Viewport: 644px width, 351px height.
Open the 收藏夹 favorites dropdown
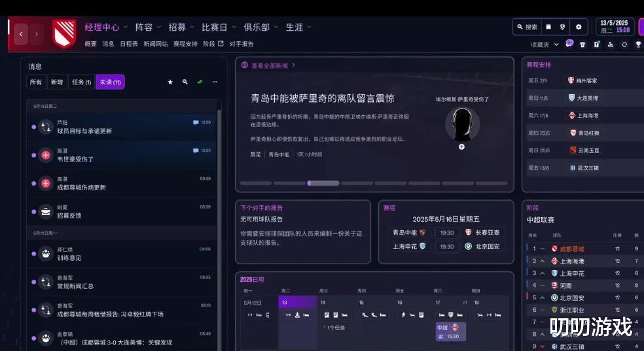pos(545,44)
